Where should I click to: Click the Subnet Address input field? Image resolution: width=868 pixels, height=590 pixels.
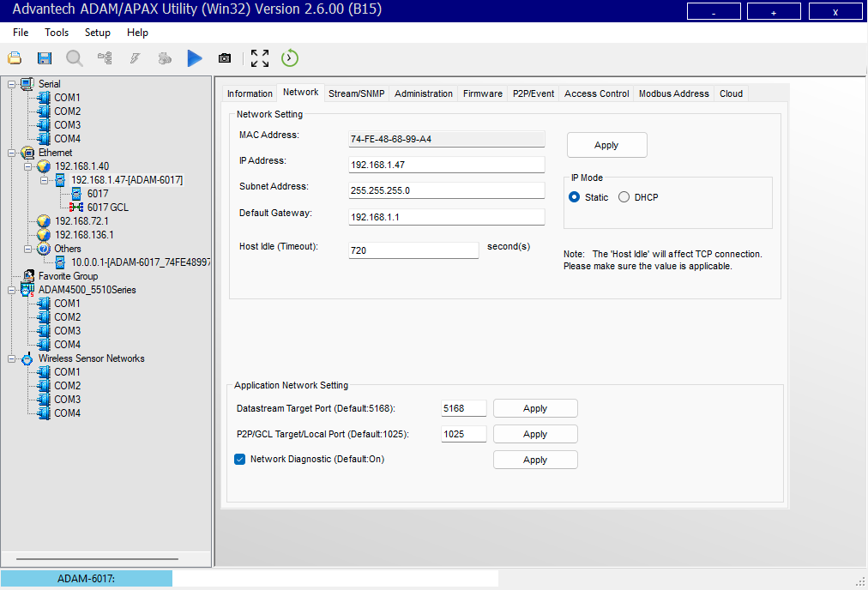(x=447, y=190)
